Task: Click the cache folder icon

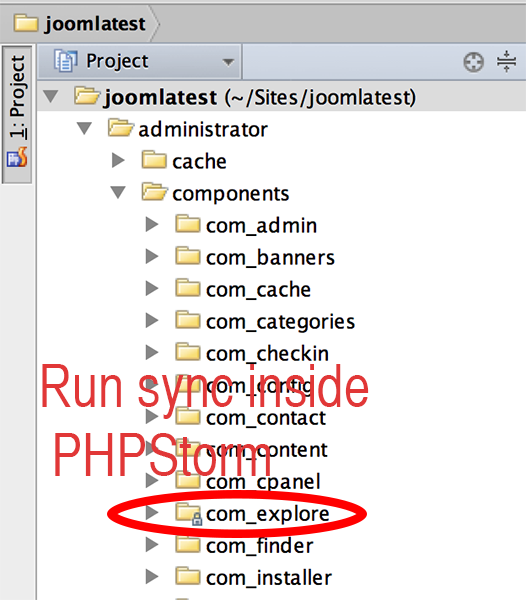Action: click(154, 160)
